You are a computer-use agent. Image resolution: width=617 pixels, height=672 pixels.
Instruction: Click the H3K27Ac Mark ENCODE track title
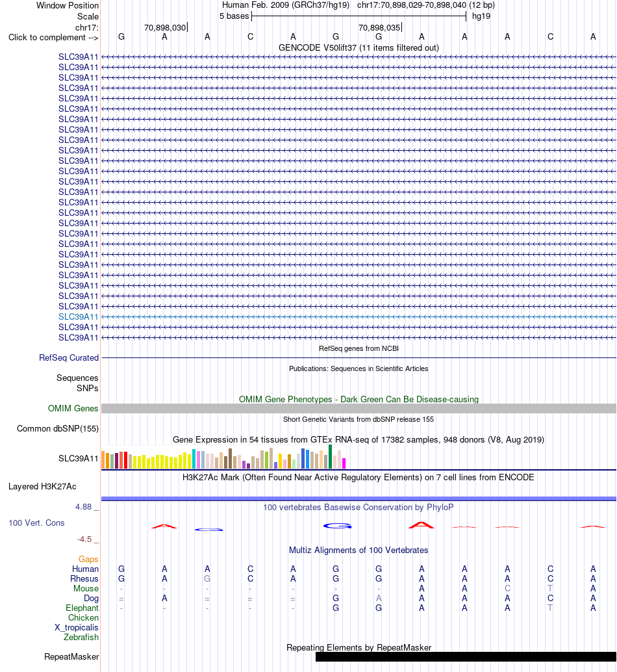pos(359,477)
